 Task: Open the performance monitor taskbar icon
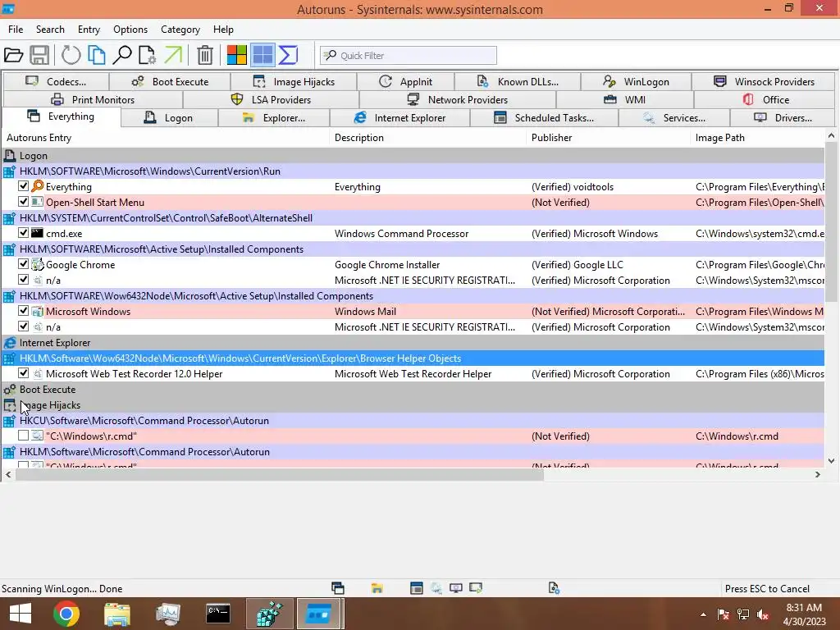pyautogui.click(x=167, y=614)
